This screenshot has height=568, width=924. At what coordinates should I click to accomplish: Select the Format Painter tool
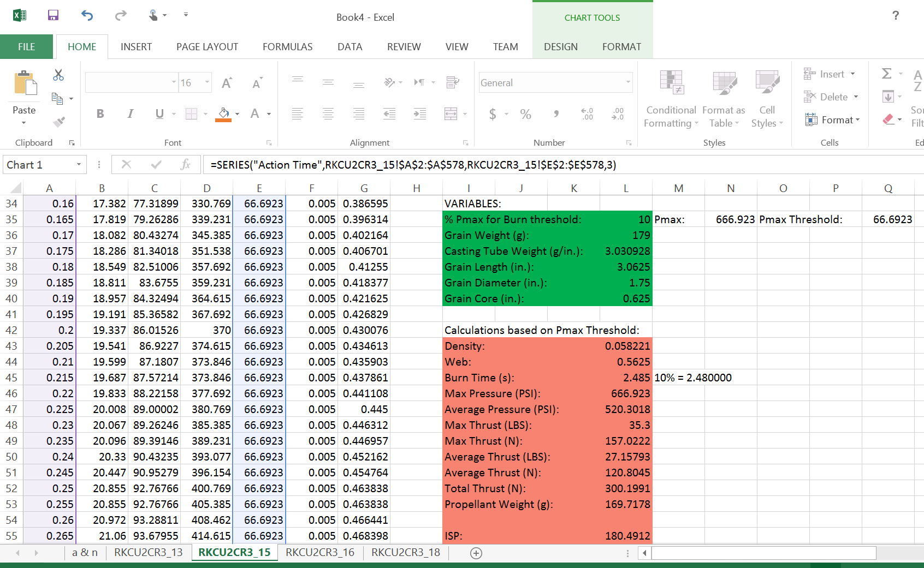tap(58, 121)
